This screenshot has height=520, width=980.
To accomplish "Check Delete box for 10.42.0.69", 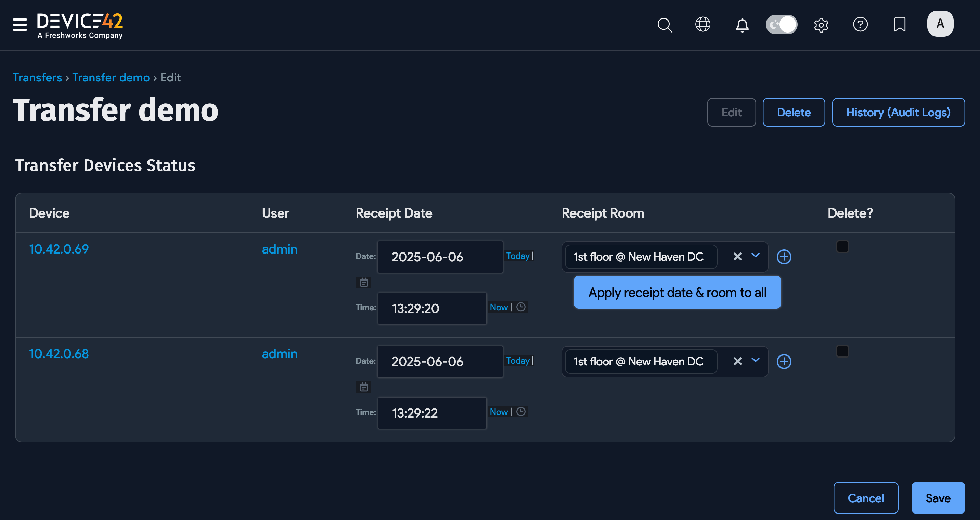I will coord(842,247).
